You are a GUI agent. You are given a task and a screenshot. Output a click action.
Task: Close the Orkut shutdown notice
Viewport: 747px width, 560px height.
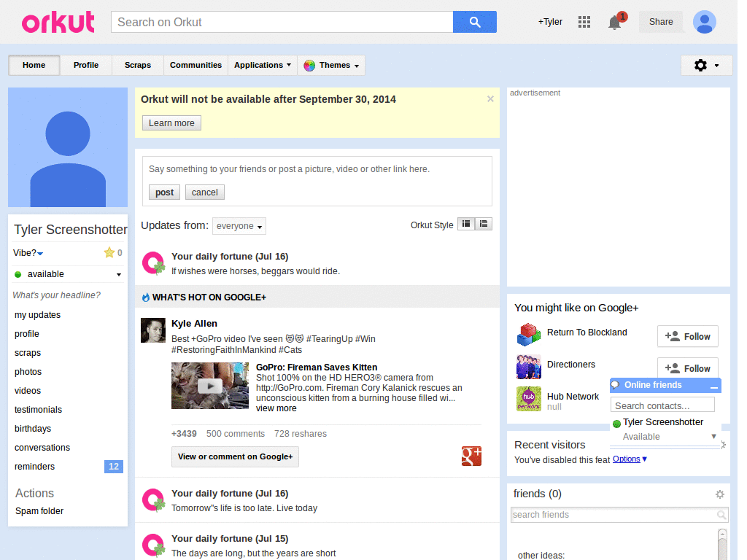(x=490, y=99)
